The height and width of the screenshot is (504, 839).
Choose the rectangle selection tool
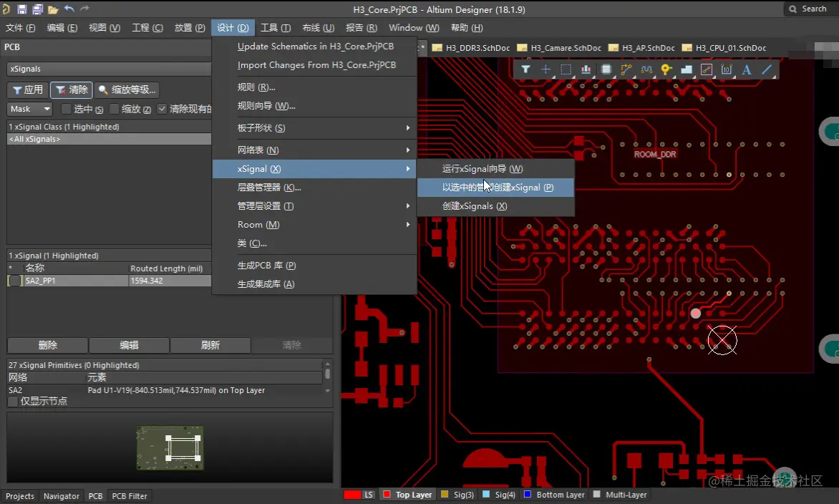click(x=566, y=69)
